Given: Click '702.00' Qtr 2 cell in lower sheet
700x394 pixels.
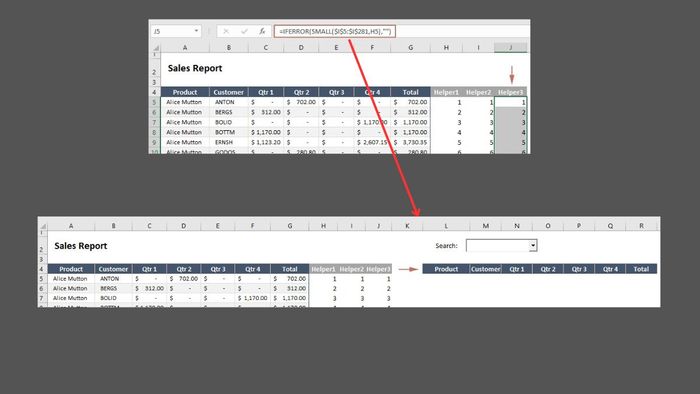Looking at the screenshot, I should (x=183, y=279).
